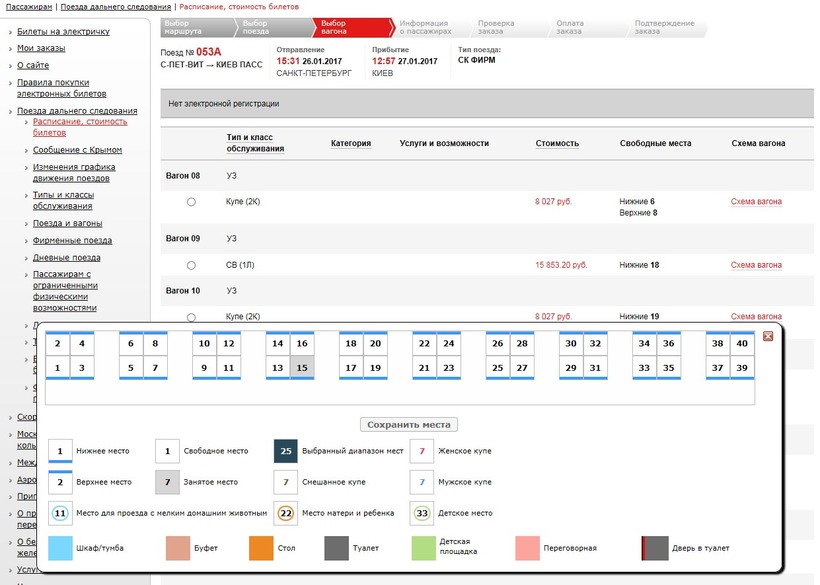Expand Правила покупки электронных билетов item

pos(67,88)
